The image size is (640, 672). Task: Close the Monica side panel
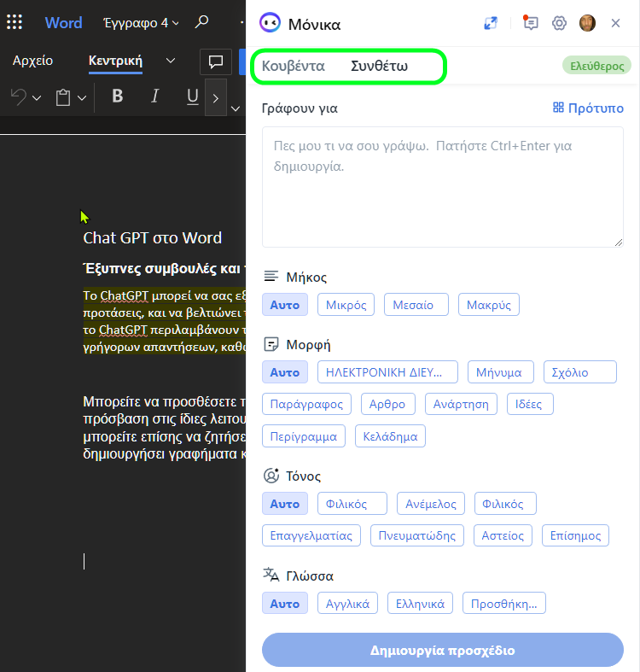coord(615,23)
